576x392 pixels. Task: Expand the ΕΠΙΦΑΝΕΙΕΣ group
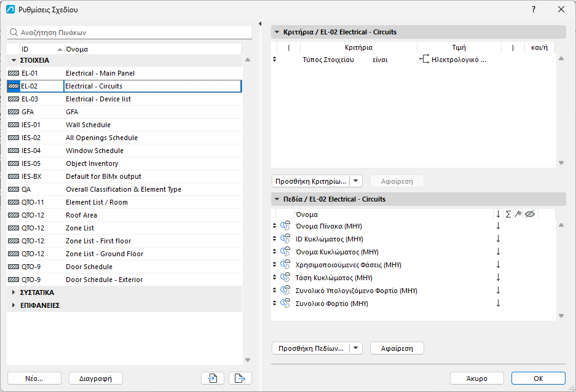(14, 305)
